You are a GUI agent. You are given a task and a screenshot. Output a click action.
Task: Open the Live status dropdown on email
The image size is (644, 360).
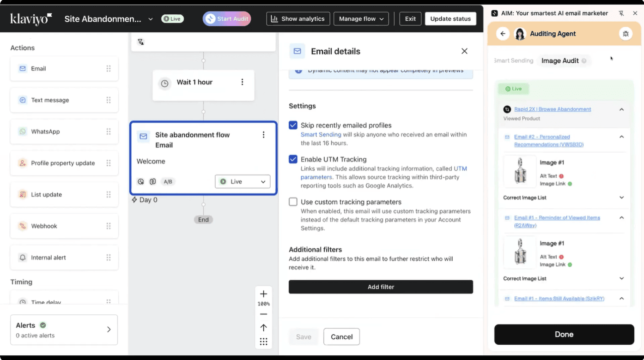click(x=243, y=182)
